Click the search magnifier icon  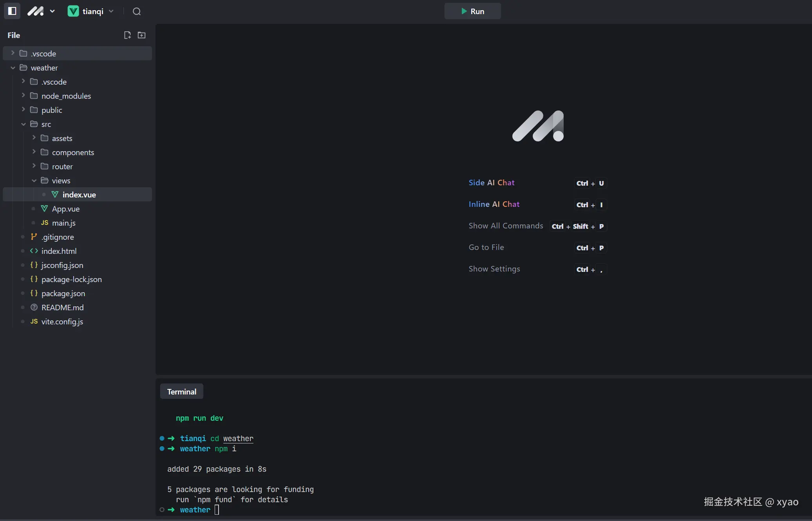[x=136, y=11]
